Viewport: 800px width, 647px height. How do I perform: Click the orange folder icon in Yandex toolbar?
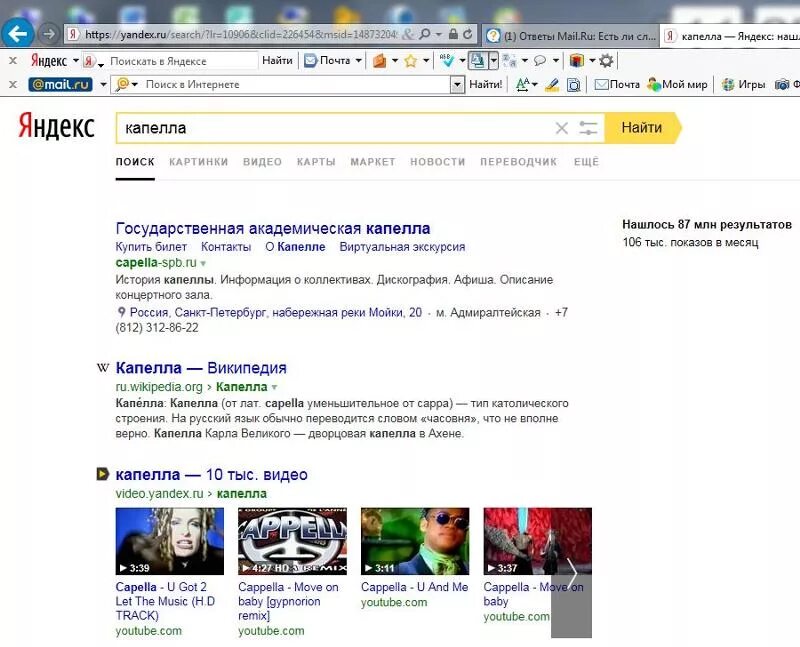click(x=380, y=61)
